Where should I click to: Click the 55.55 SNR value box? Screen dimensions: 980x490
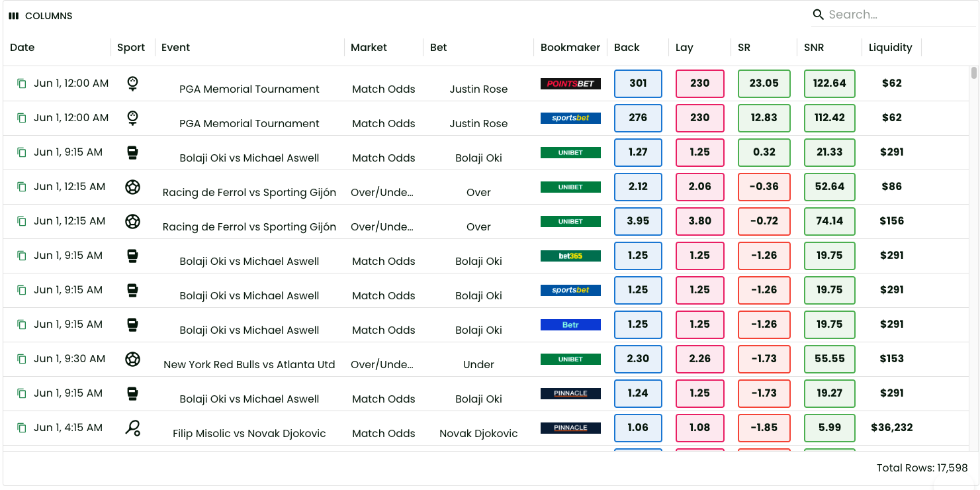(x=830, y=359)
